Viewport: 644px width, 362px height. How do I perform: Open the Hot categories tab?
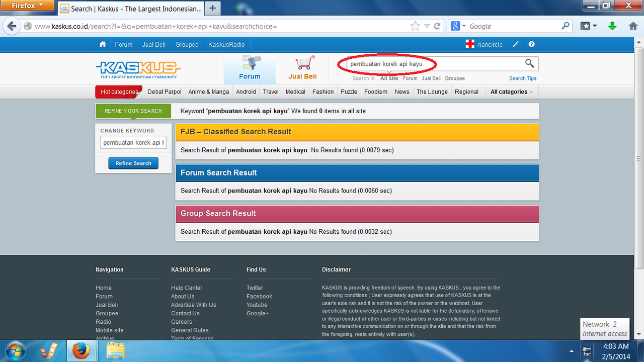[119, 92]
